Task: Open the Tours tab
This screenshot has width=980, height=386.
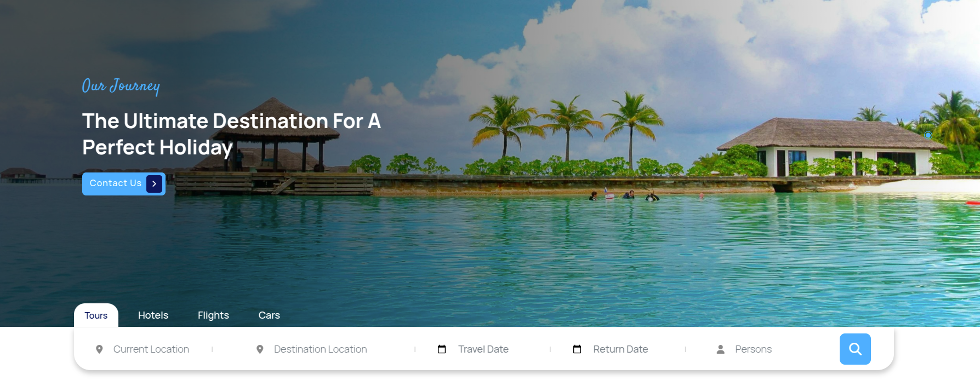Action: 96,315
